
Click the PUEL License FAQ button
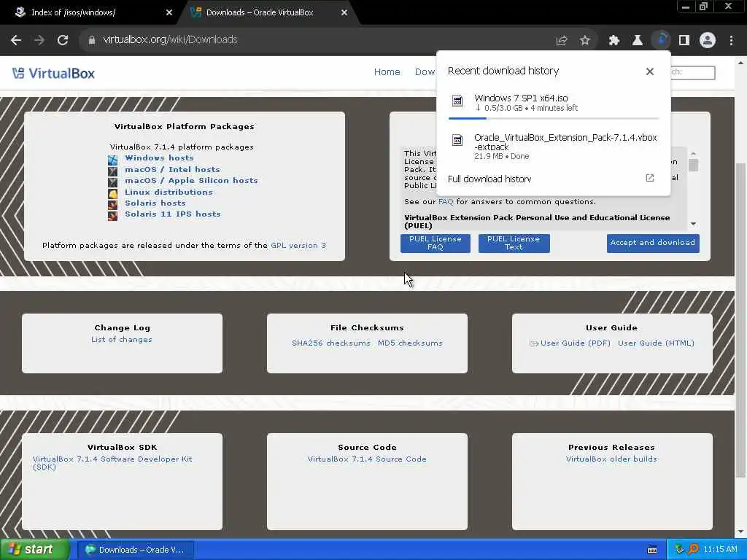click(436, 243)
